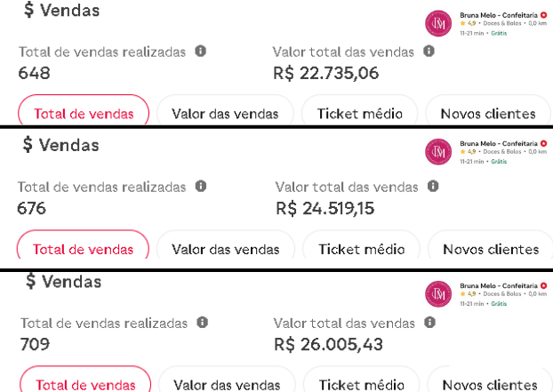553x392 pixels.
Task: Click red badge icon beside top store name
Action: 543,15
